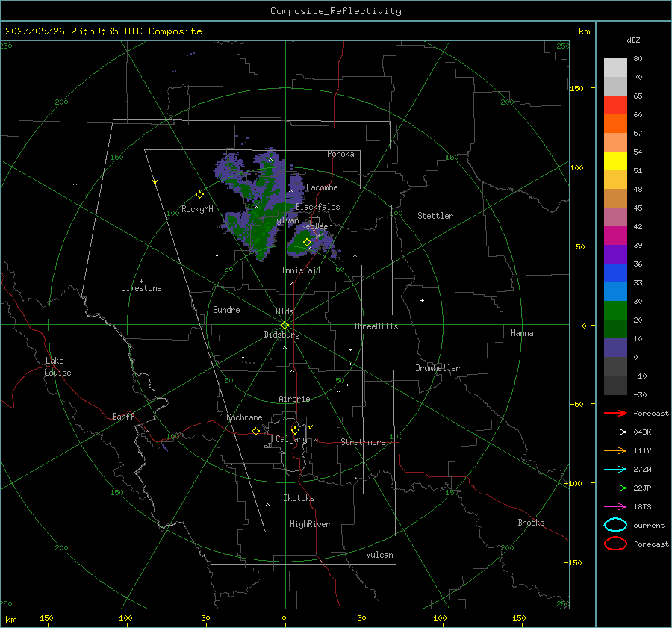Click the HighRiver town label

pos(310,524)
